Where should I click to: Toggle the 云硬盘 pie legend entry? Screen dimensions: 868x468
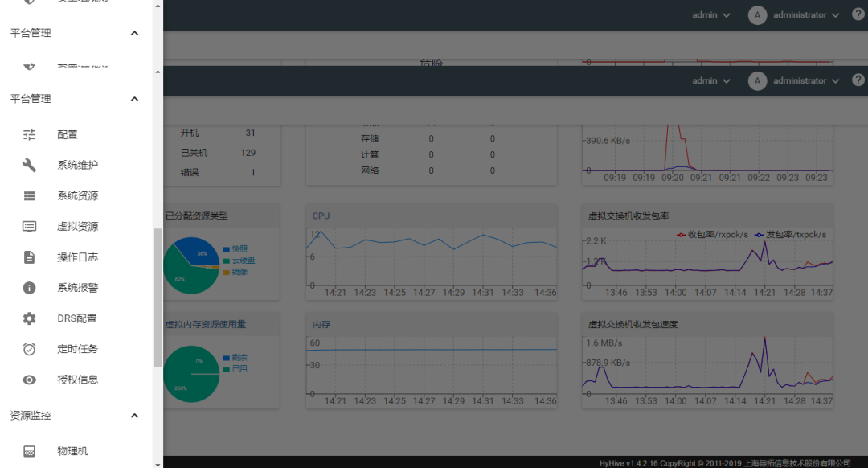tap(240, 261)
